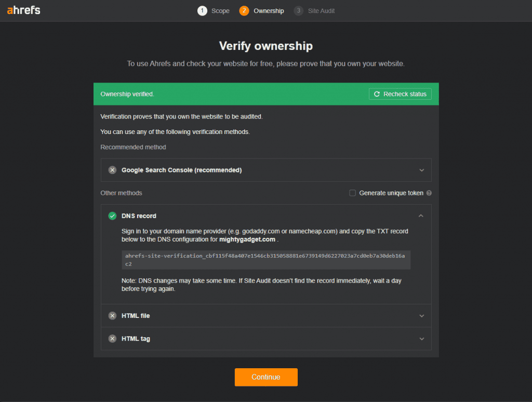Click the Google Search Console status X icon
532x402 pixels.
tap(112, 170)
